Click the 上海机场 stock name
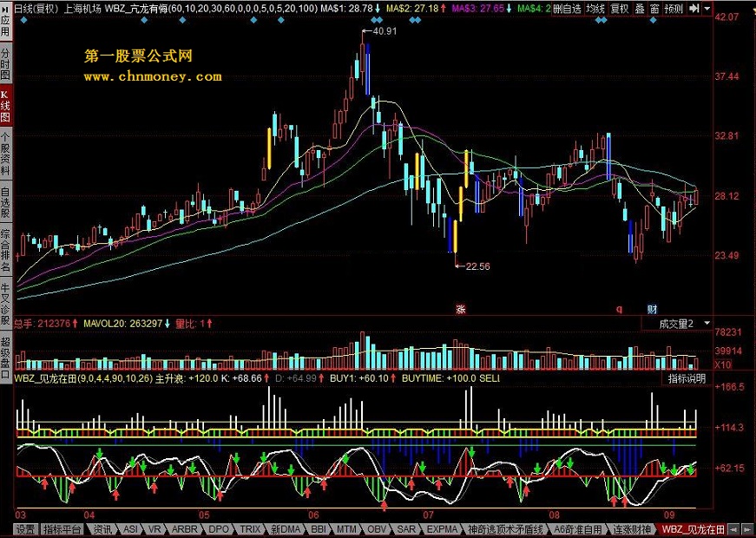756x538 pixels. pyautogui.click(x=82, y=8)
